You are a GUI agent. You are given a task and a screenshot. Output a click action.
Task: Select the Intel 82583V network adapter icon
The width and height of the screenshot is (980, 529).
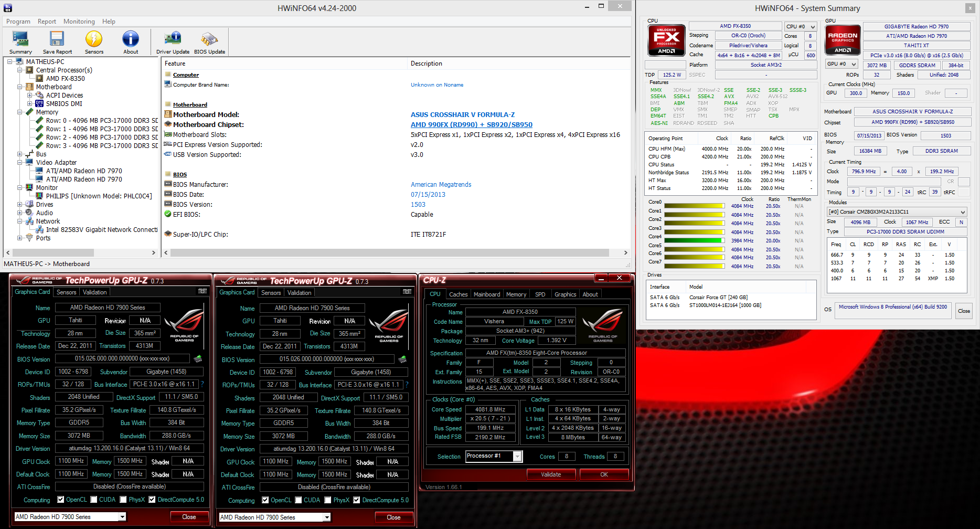pyautogui.click(x=40, y=230)
